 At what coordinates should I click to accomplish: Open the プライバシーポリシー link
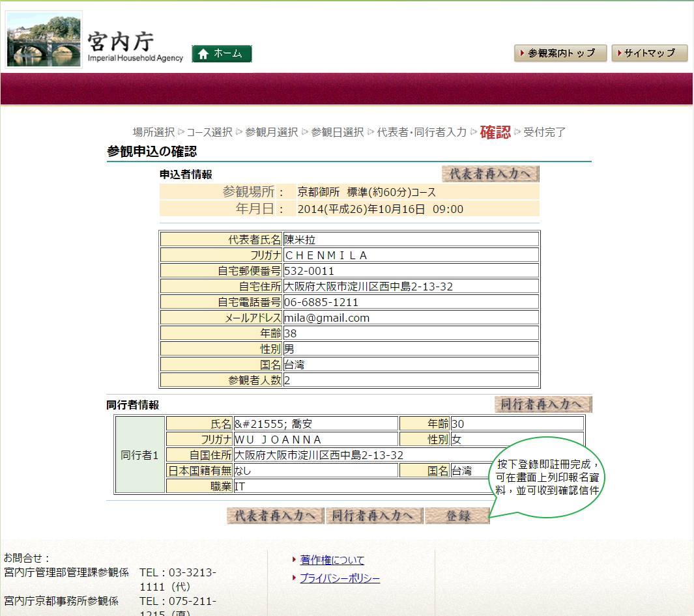click(340, 578)
